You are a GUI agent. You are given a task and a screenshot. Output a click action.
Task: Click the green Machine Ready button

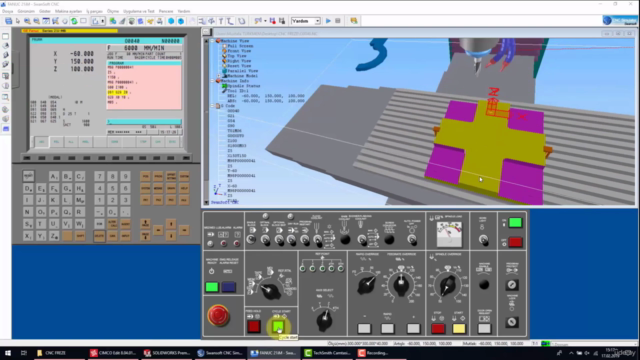pos(211,287)
